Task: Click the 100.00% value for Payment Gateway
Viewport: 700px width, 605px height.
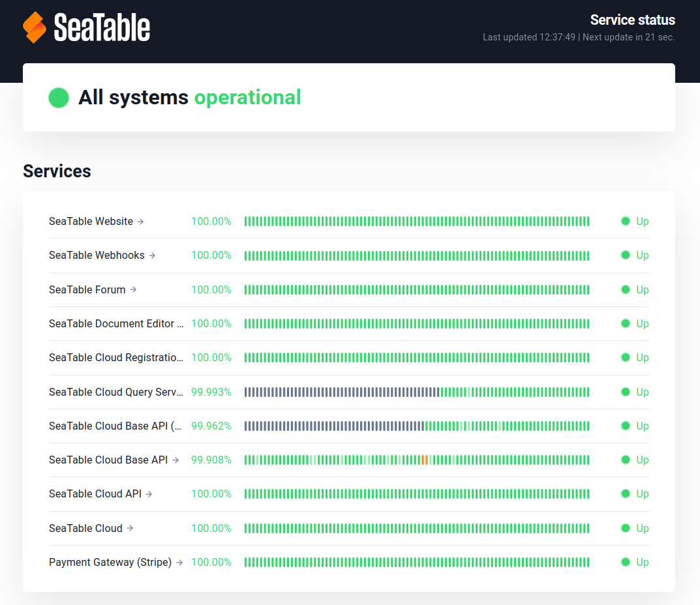Action: tap(211, 562)
